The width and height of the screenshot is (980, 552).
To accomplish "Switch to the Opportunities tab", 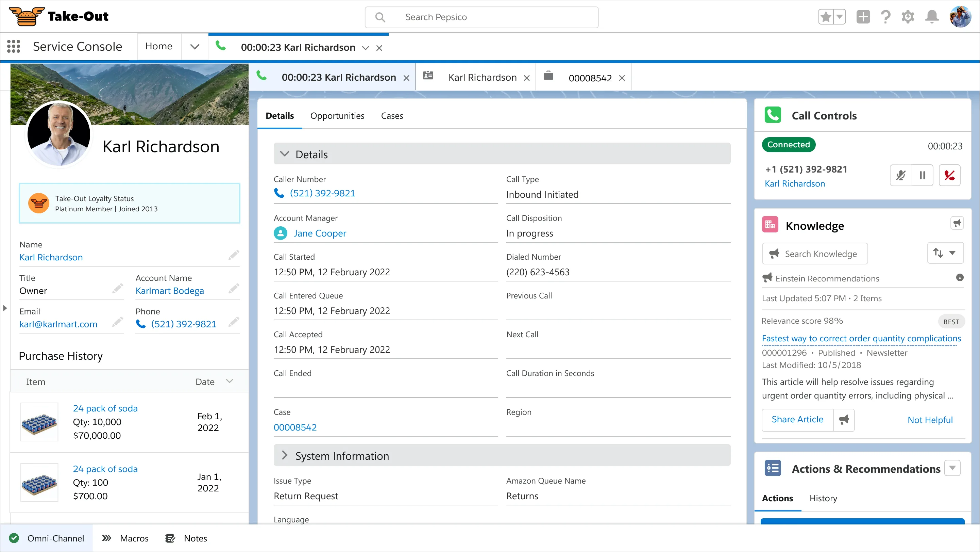I will tap(337, 116).
